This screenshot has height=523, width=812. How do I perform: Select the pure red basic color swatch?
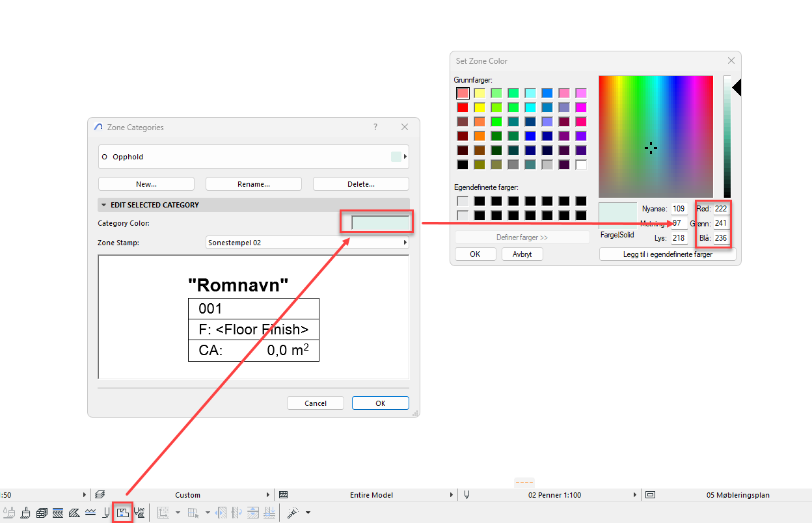[x=463, y=107]
